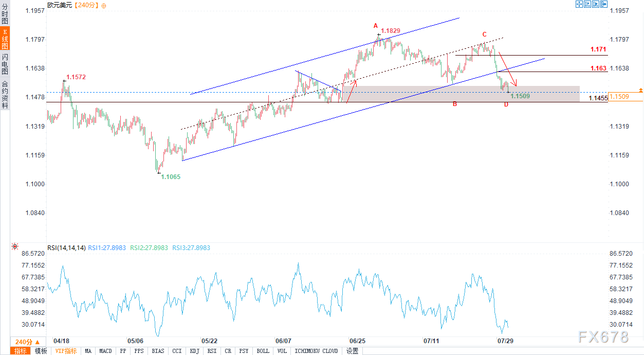Select the 合约资料 side tab

coord(5,94)
